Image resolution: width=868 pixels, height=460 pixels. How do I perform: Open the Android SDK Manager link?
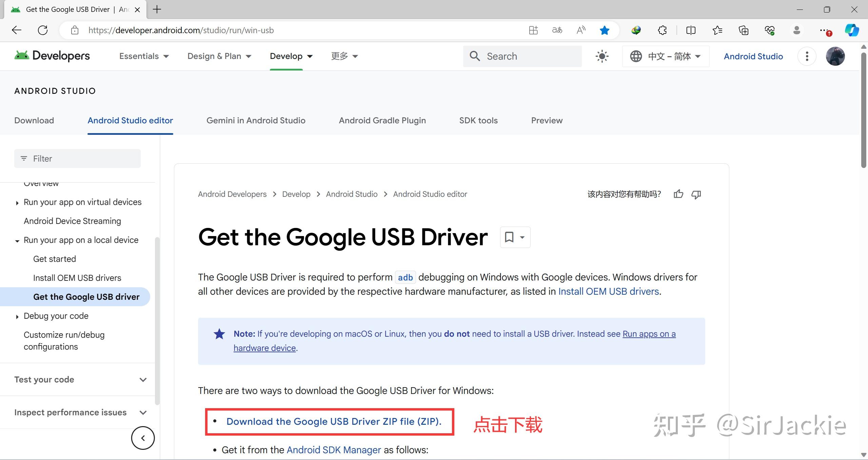click(x=334, y=450)
